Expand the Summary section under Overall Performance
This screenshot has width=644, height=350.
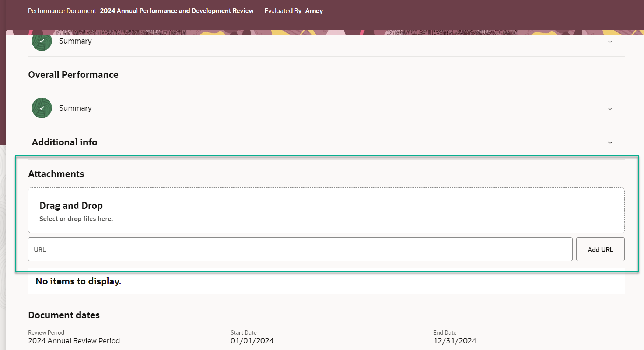point(610,109)
